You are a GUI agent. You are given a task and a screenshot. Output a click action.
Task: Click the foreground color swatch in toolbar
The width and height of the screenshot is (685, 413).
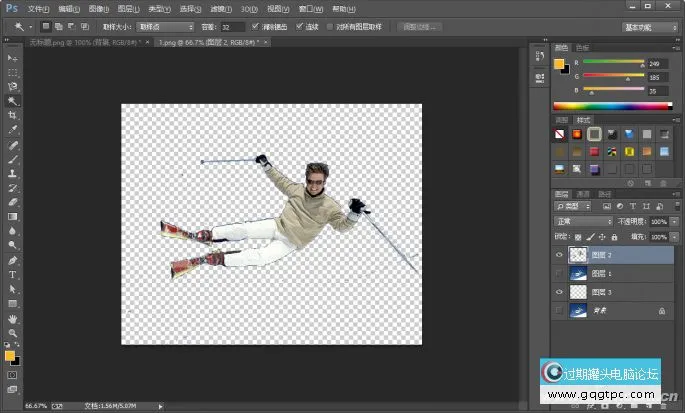click(x=10, y=355)
